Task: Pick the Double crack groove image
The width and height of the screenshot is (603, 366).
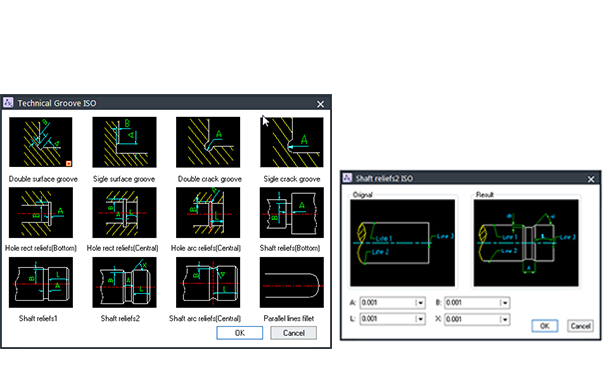Action: [x=208, y=142]
